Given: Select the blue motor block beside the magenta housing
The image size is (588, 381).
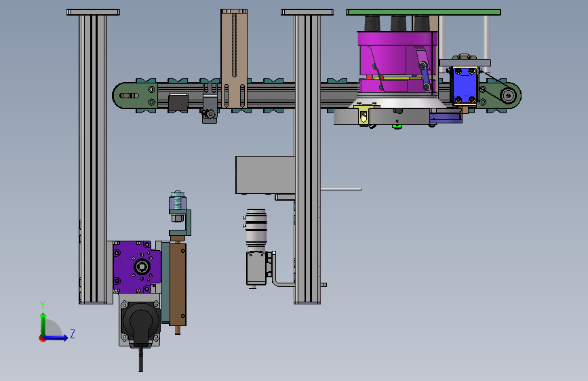Looking at the screenshot, I should click(465, 85).
